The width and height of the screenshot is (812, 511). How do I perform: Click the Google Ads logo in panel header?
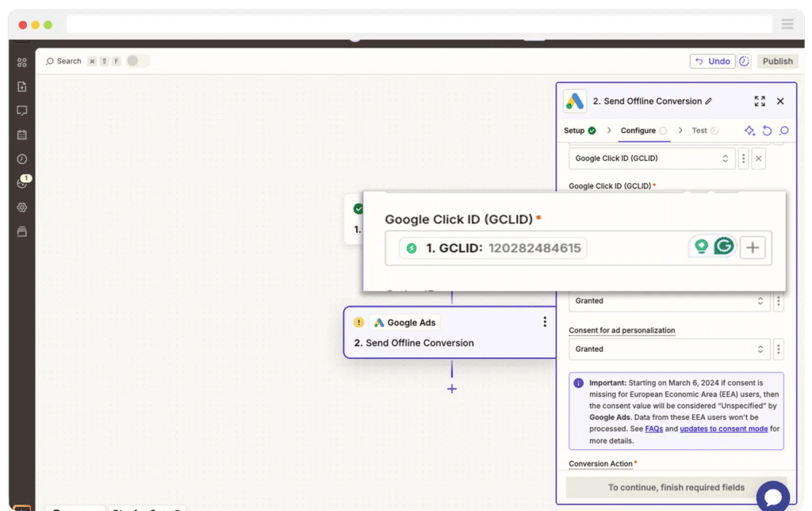coord(575,101)
